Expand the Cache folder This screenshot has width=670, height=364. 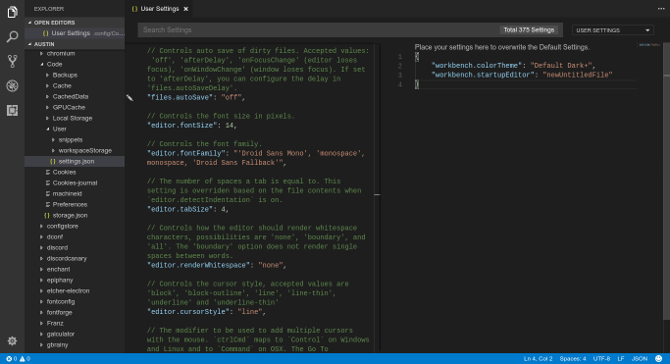tap(75, 85)
